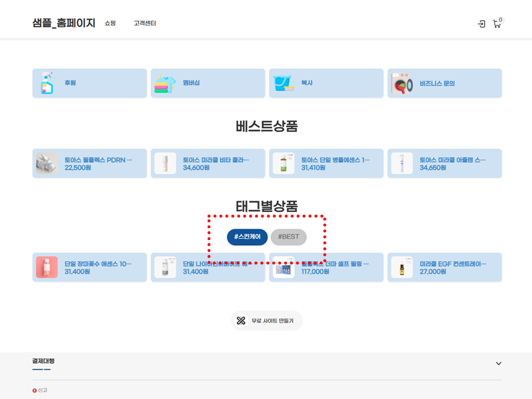
Task: Click the X logo icon beside 무료 사이트 만들기
Action: click(241, 321)
